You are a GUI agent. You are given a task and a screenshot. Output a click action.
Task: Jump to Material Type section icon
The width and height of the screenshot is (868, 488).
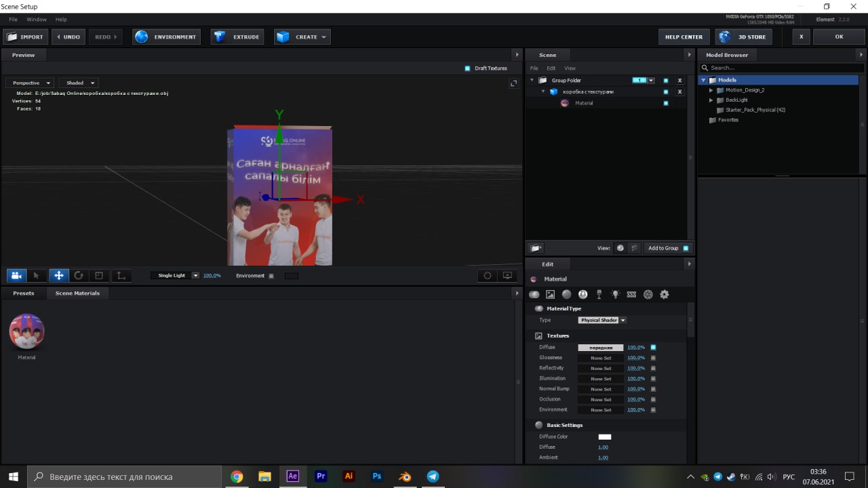[x=534, y=294]
